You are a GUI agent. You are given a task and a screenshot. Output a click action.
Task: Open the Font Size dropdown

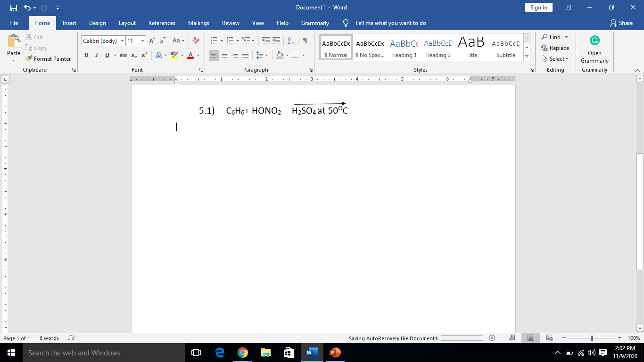point(142,41)
